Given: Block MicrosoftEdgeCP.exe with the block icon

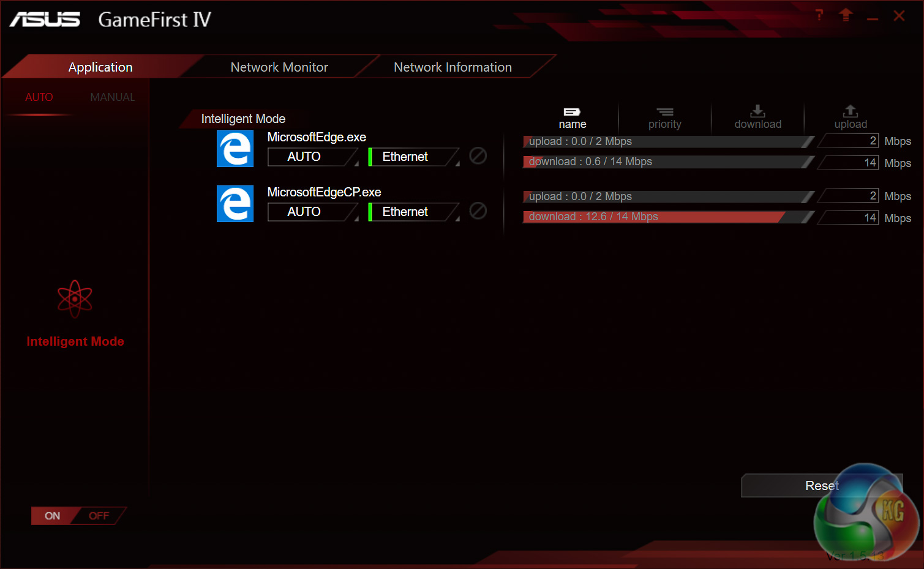Looking at the screenshot, I should point(478,211).
